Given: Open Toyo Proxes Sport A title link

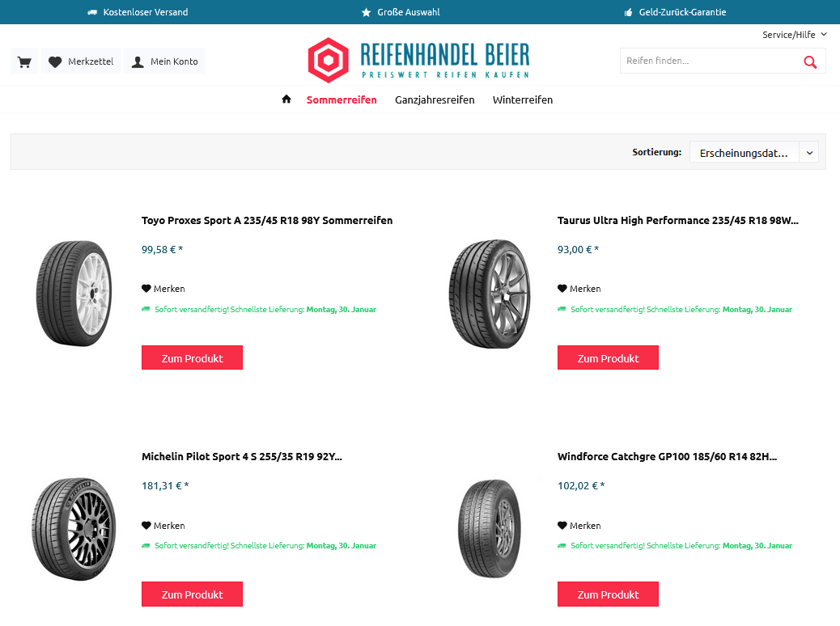Looking at the screenshot, I should 267,220.
